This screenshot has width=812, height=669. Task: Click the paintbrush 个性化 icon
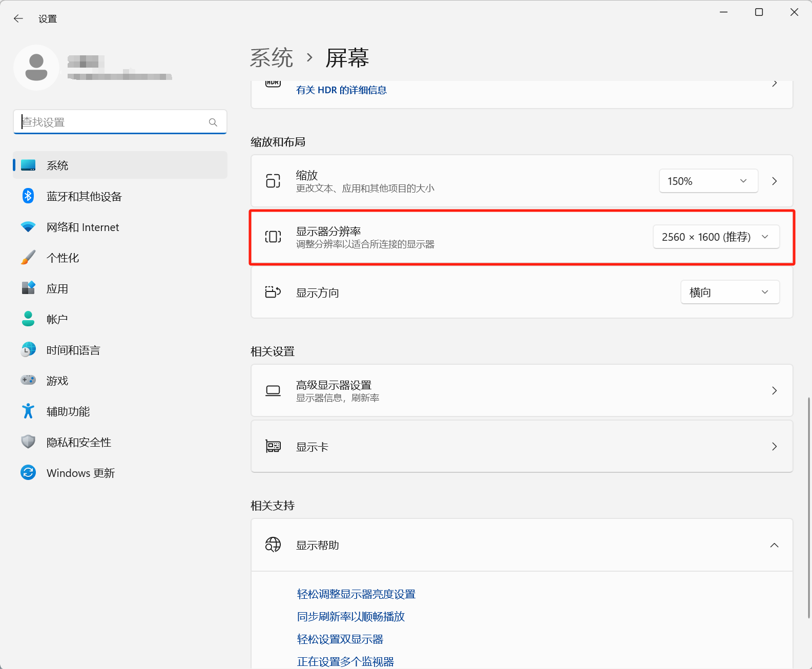[28, 257]
